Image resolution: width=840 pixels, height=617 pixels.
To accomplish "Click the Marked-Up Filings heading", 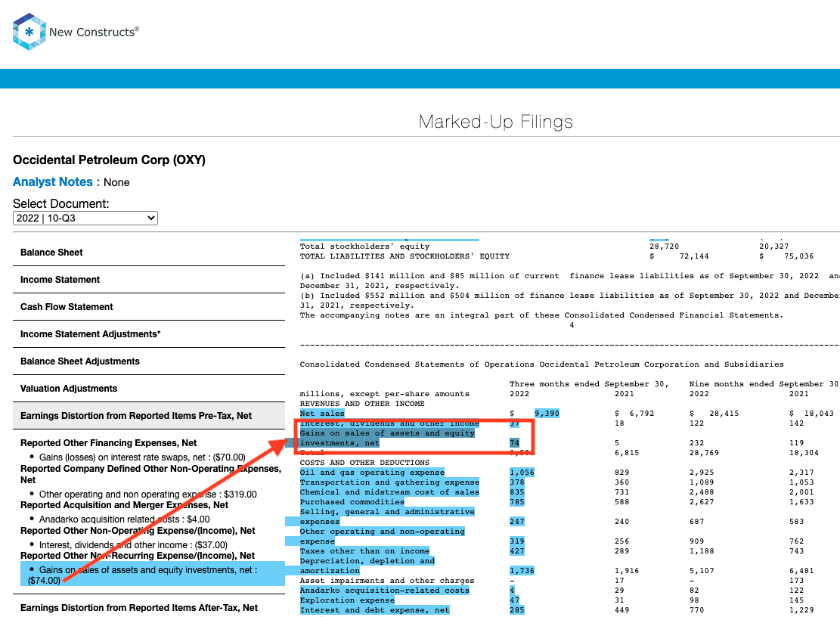I will tap(495, 122).
